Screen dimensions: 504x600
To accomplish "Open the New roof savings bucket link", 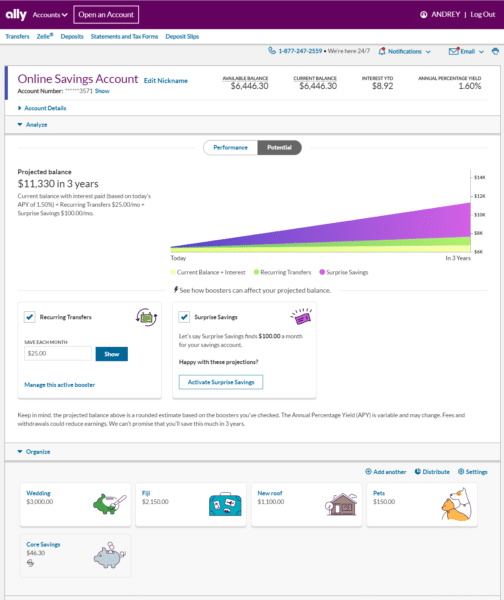I will pyautogui.click(x=270, y=493).
